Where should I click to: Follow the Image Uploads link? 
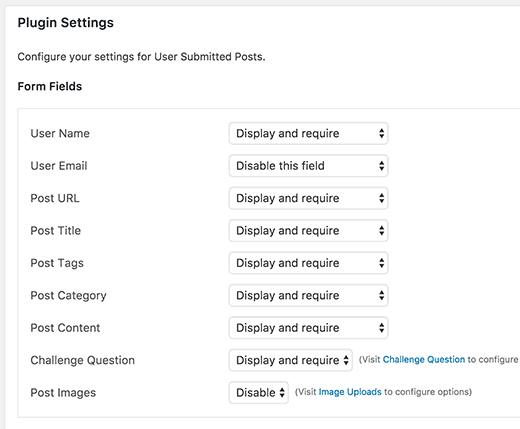point(350,392)
